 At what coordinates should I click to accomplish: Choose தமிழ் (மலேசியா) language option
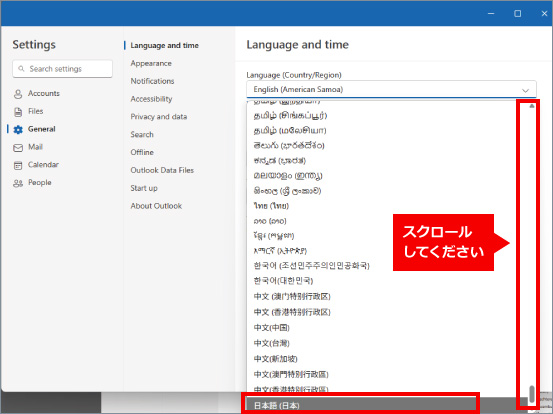click(290, 131)
